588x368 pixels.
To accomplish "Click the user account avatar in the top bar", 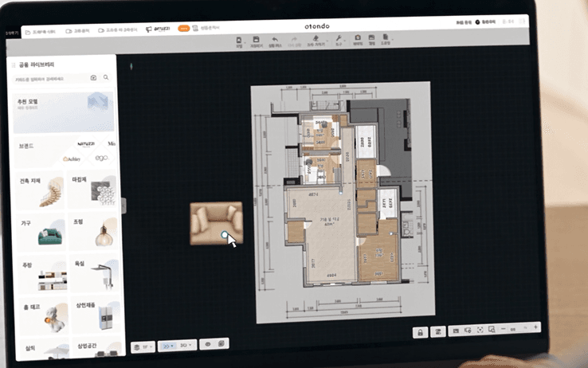I will (x=477, y=22).
